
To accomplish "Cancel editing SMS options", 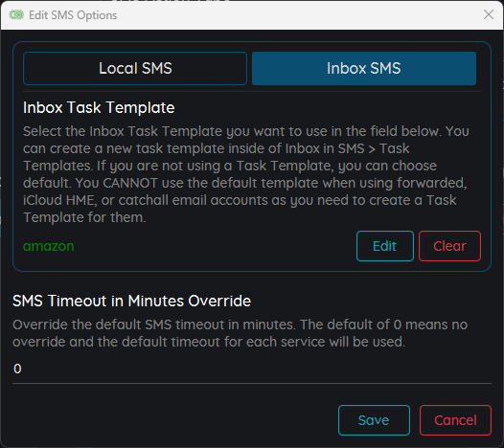I will (455, 420).
